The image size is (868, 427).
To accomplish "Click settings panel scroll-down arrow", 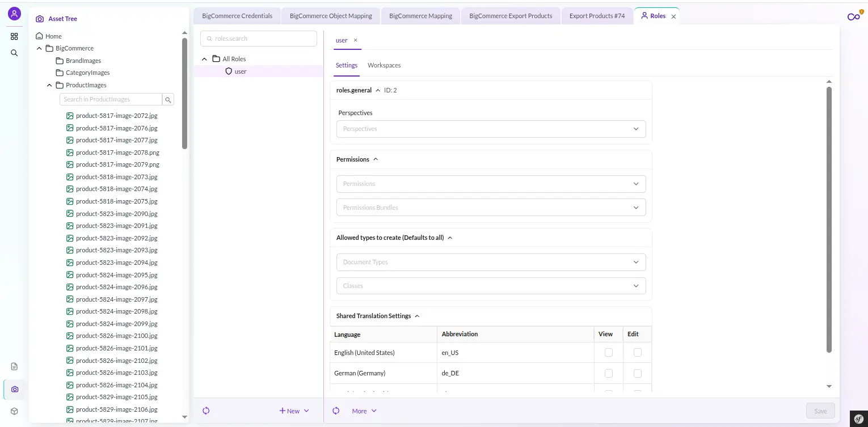I will (x=829, y=386).
